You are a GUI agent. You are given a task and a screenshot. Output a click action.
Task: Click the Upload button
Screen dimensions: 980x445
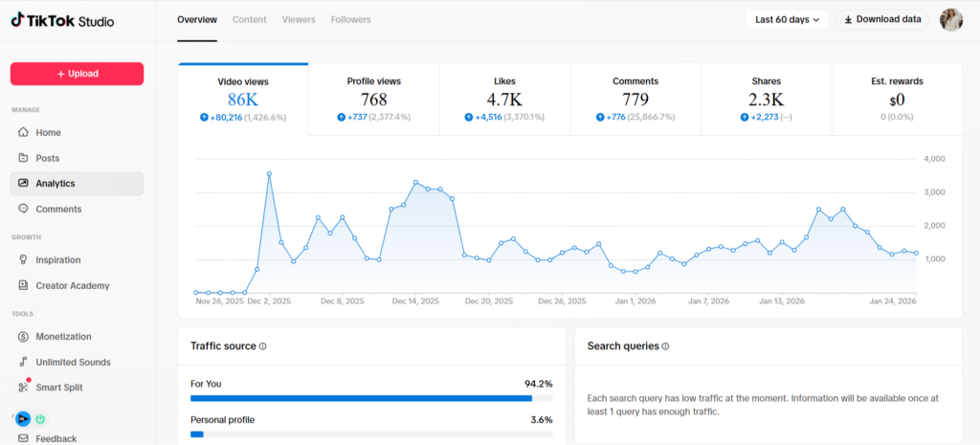[x=77, y=74]
